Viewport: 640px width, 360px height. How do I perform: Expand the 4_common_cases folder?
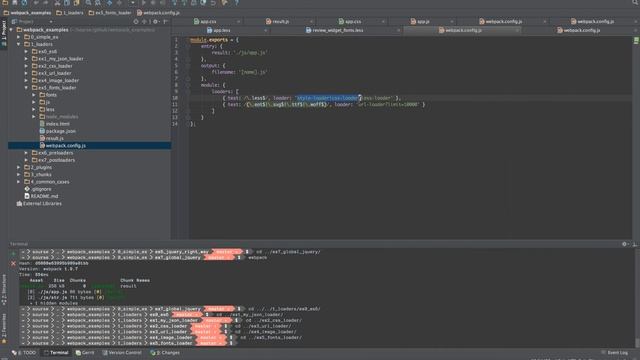click(x=19, y=182)
